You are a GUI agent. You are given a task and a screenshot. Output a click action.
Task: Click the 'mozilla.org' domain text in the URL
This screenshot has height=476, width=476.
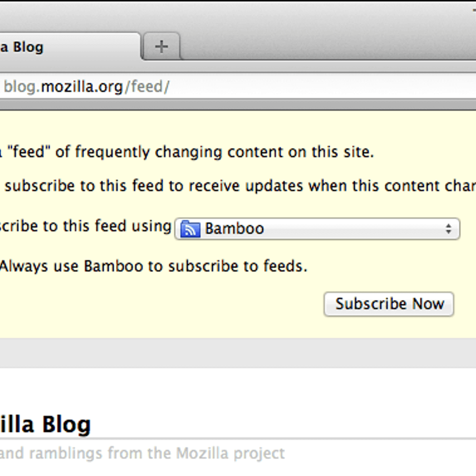click(x=82, y=86)
